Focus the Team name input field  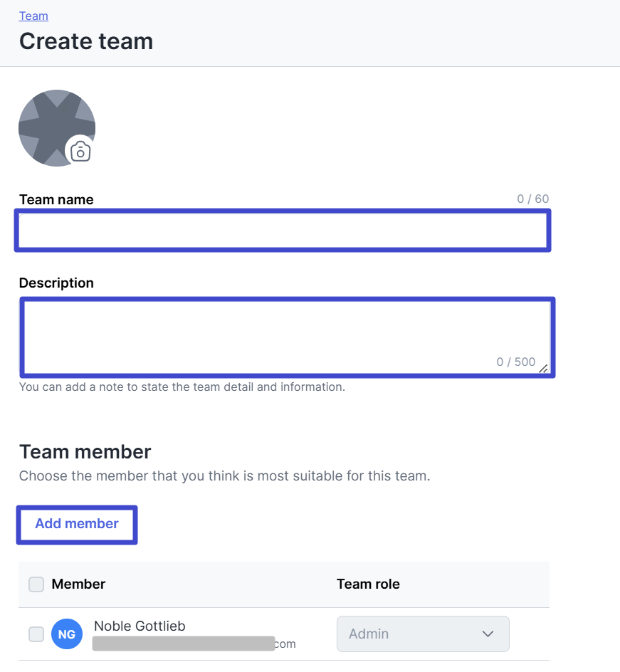point(283,230)
